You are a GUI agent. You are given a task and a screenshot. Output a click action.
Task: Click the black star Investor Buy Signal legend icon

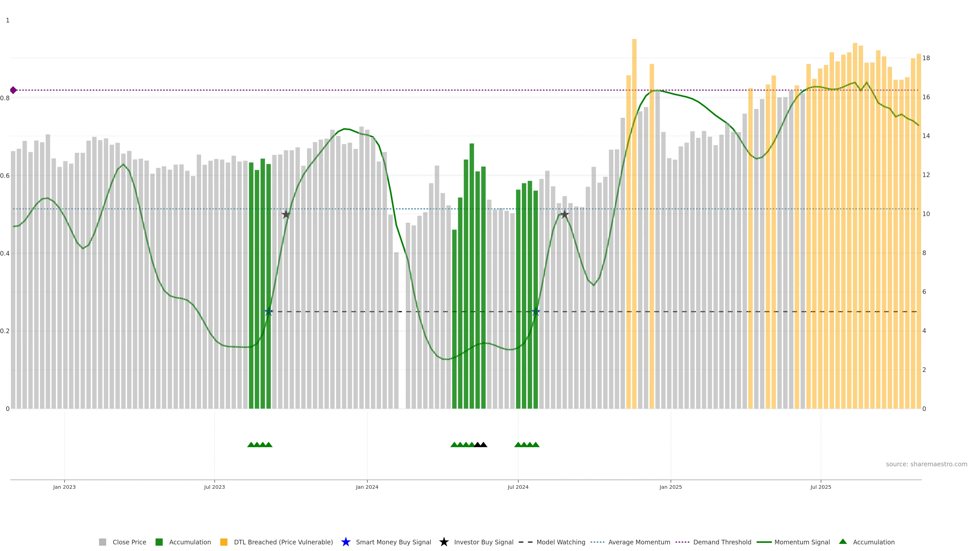tap(444, 542)
